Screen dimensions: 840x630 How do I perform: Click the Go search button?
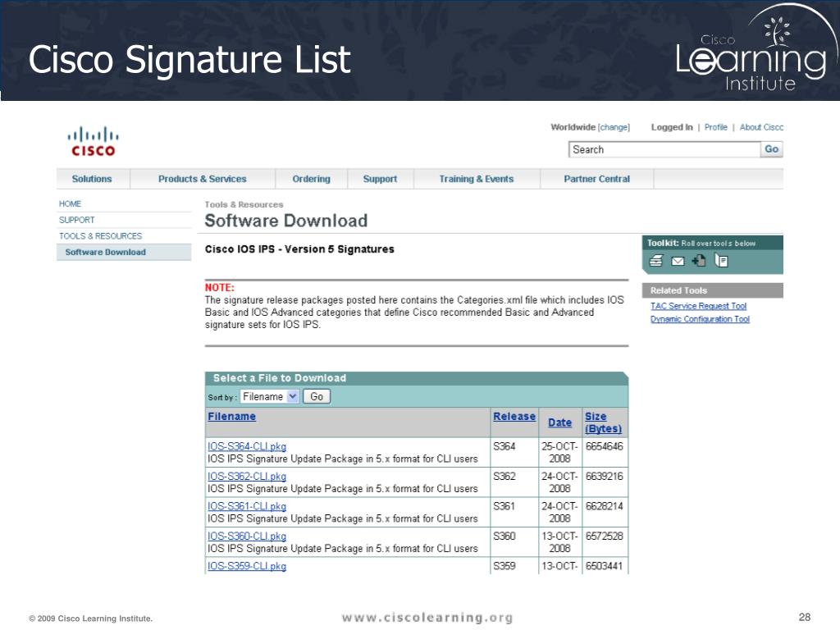[x=771, y=149]
